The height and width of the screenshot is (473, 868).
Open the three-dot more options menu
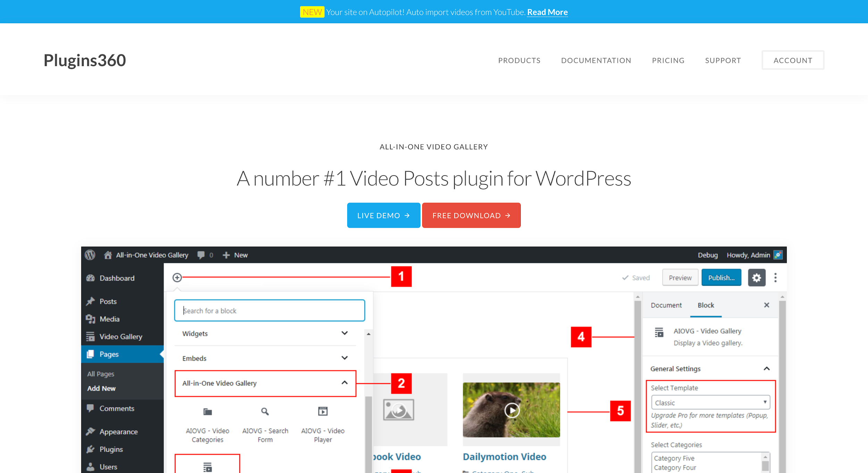(x=775, y=278)
